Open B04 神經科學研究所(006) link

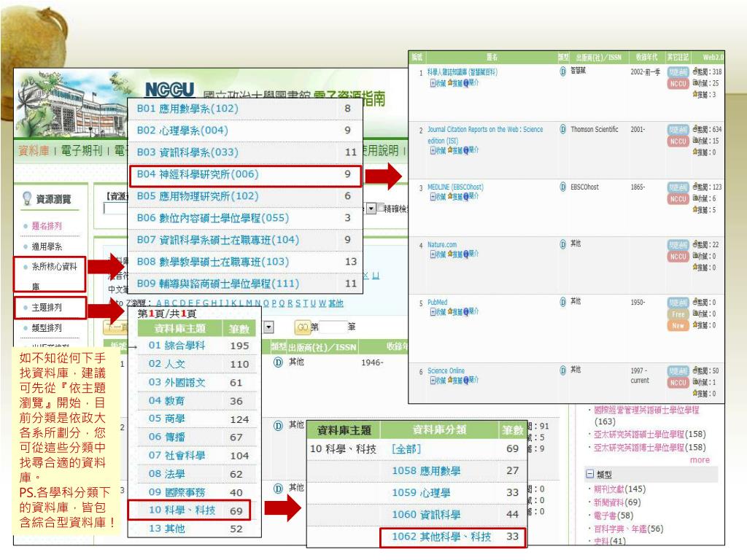[x=198, y=174]
